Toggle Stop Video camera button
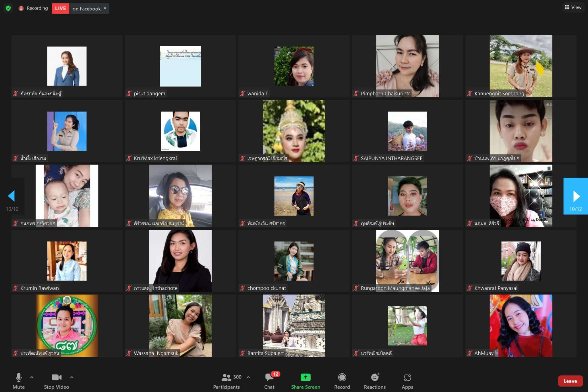 [56, 377]
